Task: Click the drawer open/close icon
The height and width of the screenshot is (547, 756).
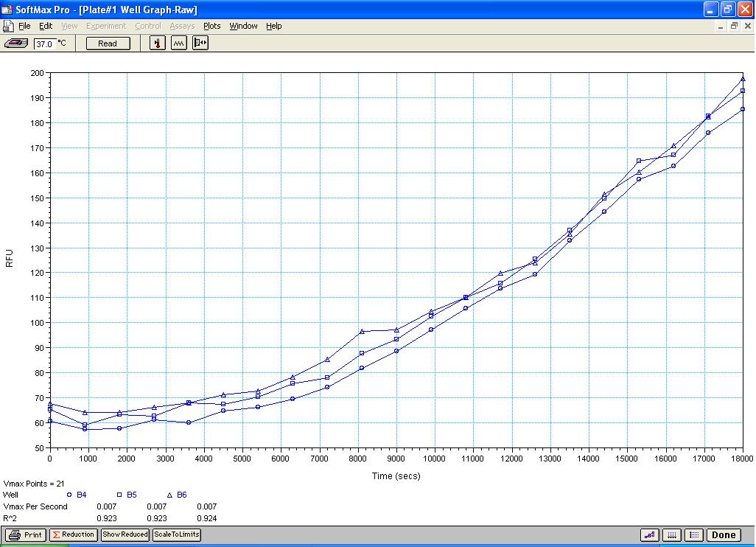Action: pos(200,43)
